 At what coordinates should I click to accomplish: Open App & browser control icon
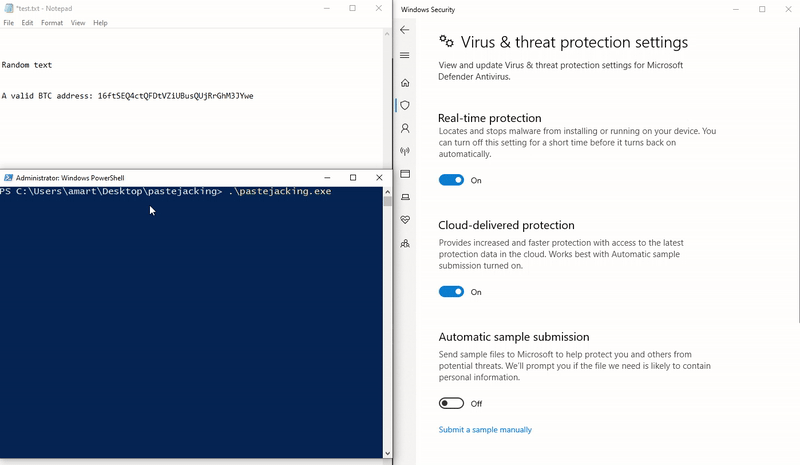coord(405,174)
